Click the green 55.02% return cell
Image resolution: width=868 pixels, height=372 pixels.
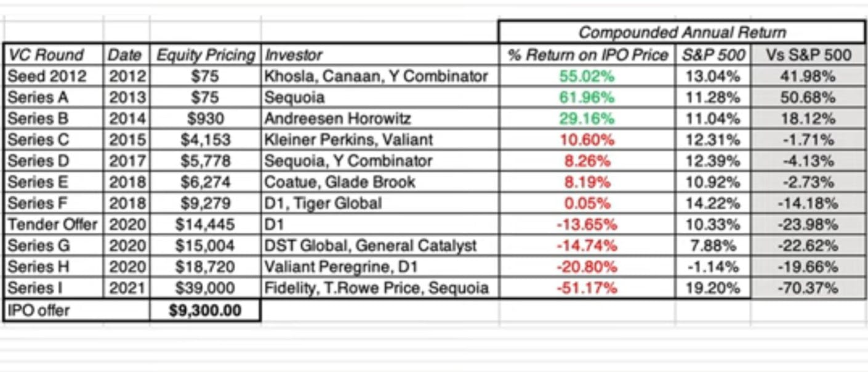coord(587,76)
